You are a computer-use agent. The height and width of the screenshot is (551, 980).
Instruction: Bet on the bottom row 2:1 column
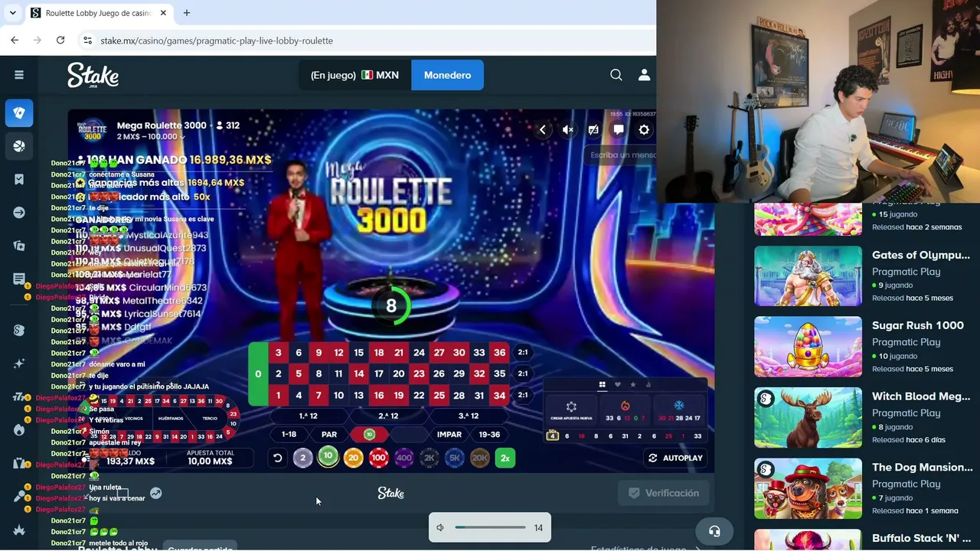tap(523, 396)
